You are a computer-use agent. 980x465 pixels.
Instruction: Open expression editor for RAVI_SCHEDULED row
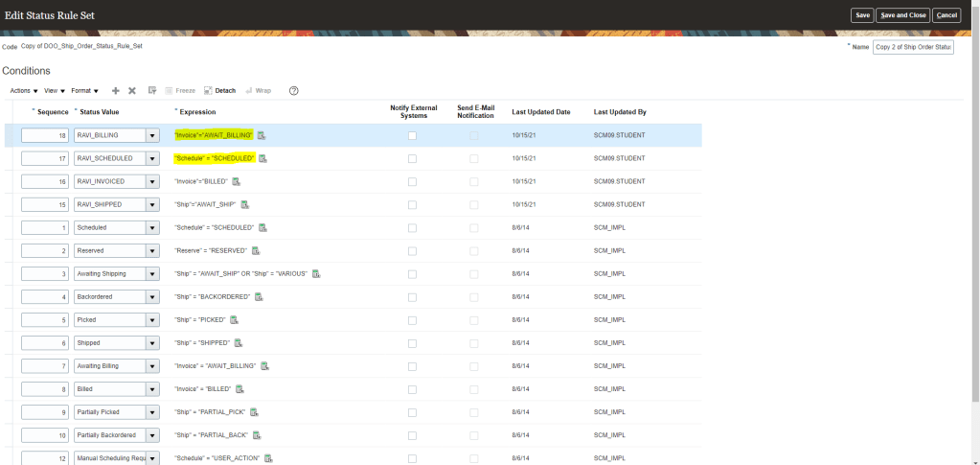point(262,158)
